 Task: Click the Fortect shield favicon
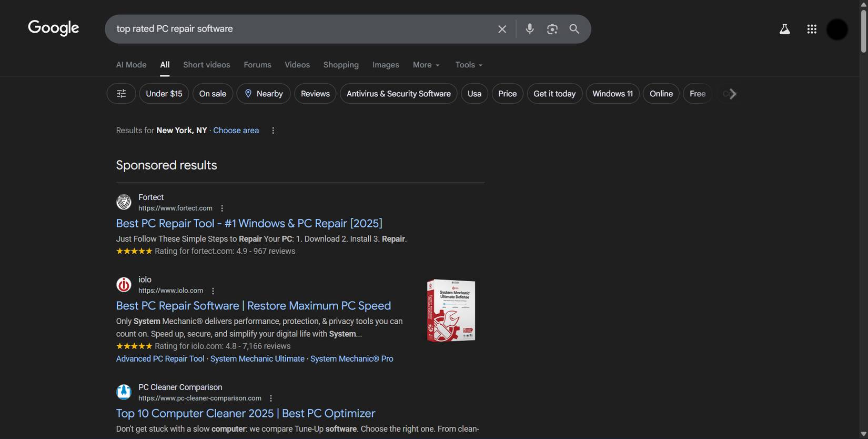[x=124, y=202]
